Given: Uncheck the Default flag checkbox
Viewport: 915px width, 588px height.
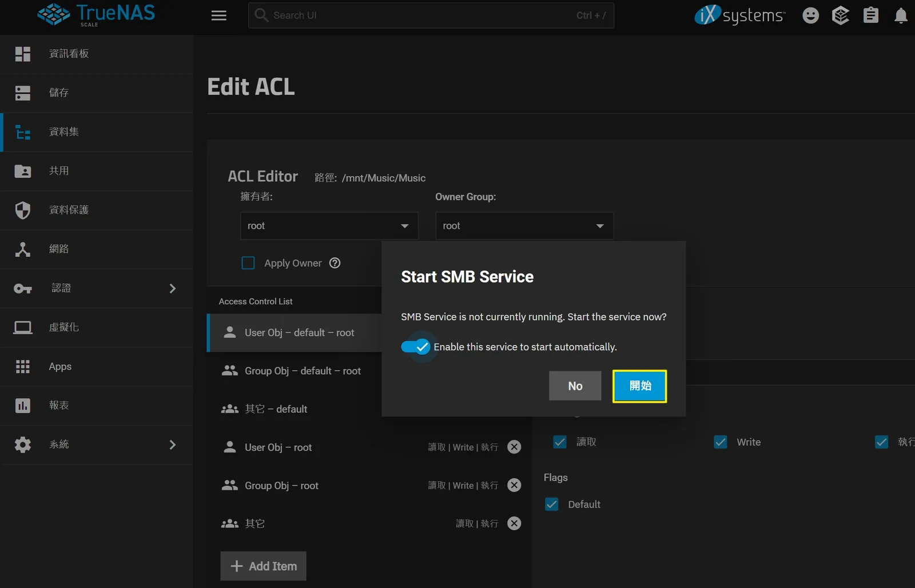Looking at the screenshot, I should tap(552, 504).
